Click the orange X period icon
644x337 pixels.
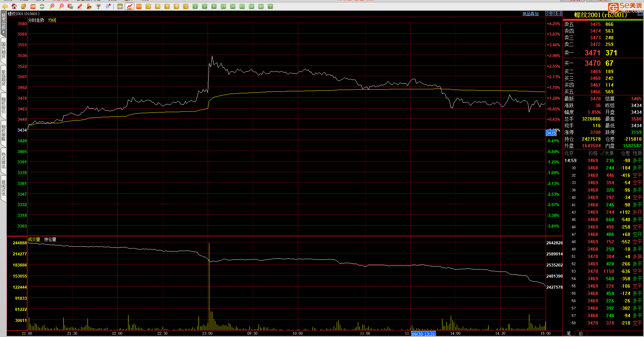[186, 6]
